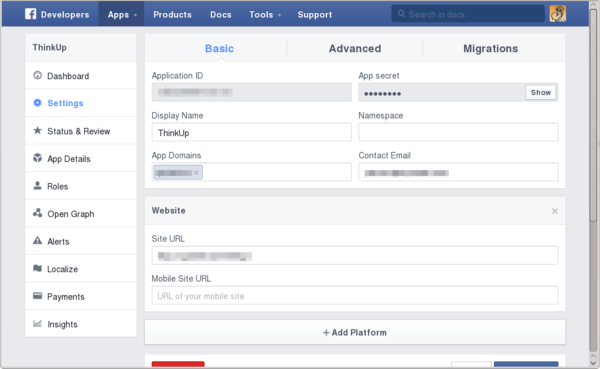Click the vertical scrollbar thumb
Image resolution: width=600 pixels, height=369 pixels.
(593, 115)
